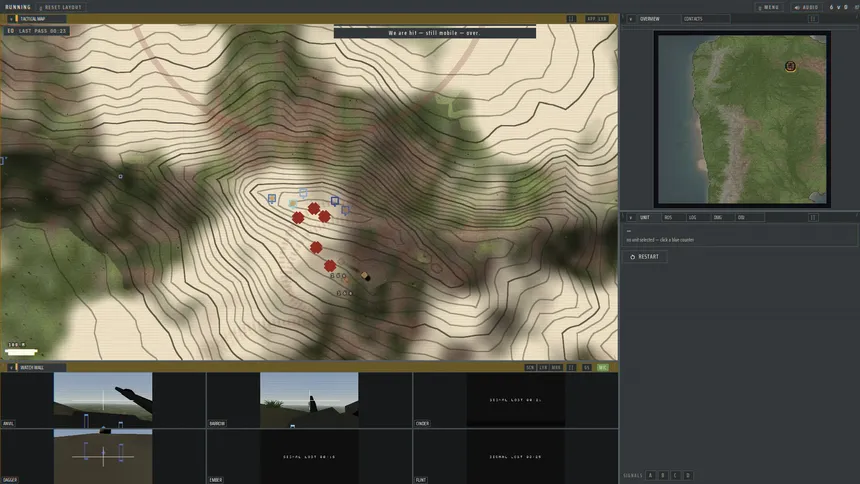The image size is (860, 484).
Task: Maximize the Tactical Map panel
Action: pyautogui.click(x=571, y=19)
